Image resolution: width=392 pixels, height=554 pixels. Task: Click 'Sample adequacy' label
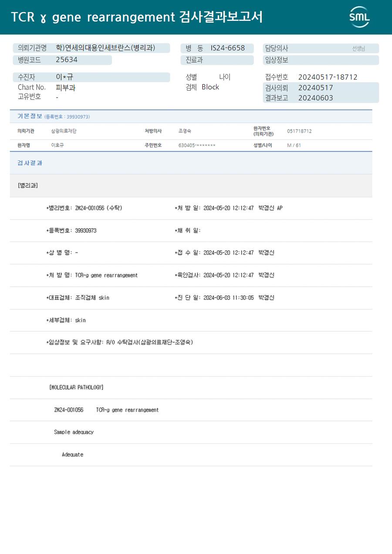click(74, 432)
